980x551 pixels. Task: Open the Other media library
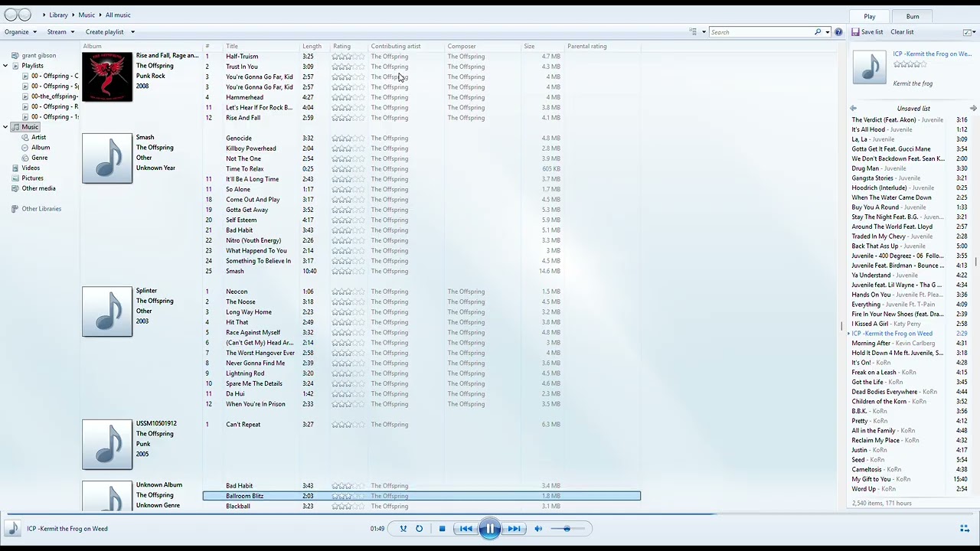38,188
